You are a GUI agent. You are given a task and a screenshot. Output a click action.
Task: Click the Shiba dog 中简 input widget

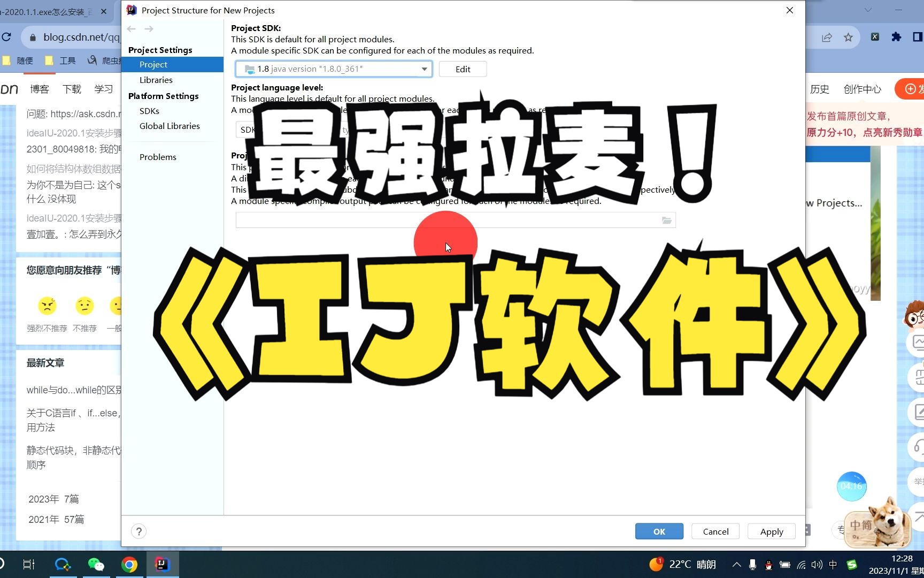pos(877,523)
